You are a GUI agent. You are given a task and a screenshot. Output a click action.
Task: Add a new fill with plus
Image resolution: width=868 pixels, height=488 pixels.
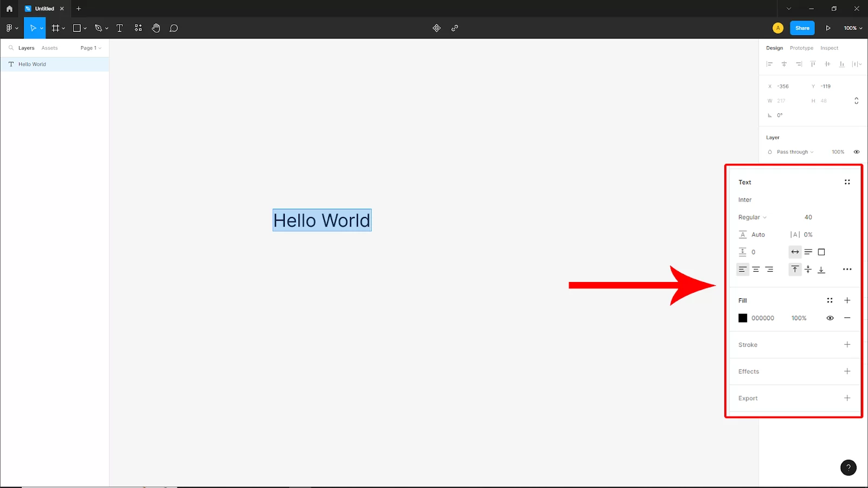[847, 300]
